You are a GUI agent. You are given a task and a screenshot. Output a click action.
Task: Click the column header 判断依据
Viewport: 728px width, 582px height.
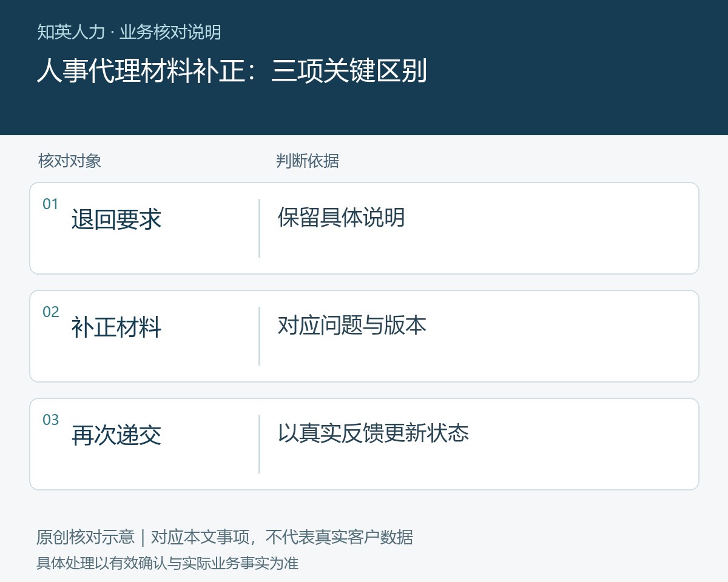[308, 161]
